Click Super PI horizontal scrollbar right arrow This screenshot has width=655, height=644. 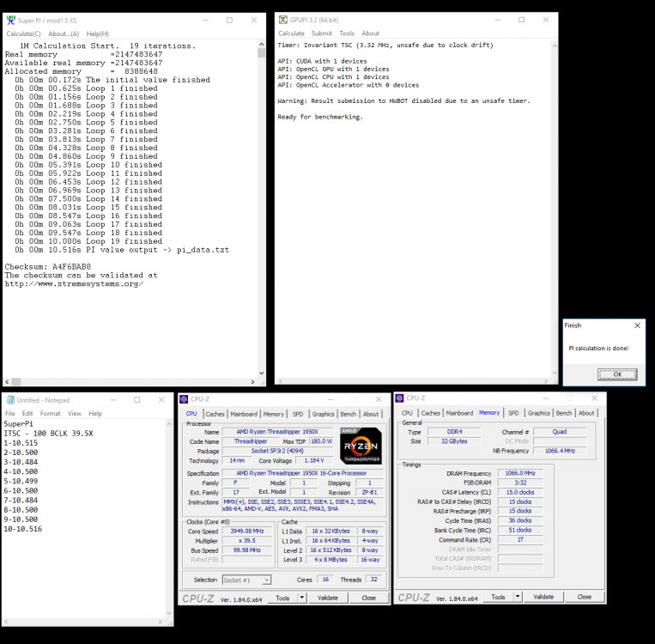[252, 381]
